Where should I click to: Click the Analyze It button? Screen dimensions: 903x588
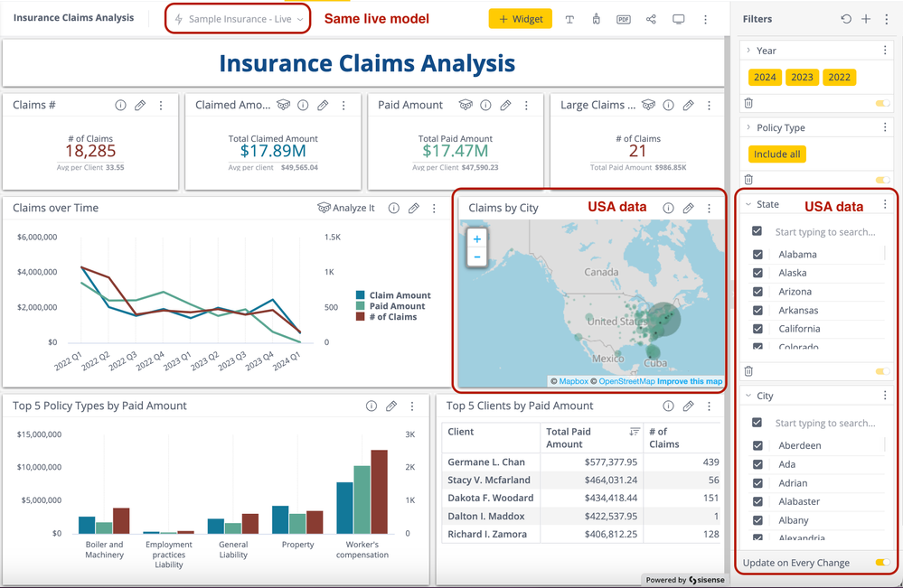coord(346,209)
